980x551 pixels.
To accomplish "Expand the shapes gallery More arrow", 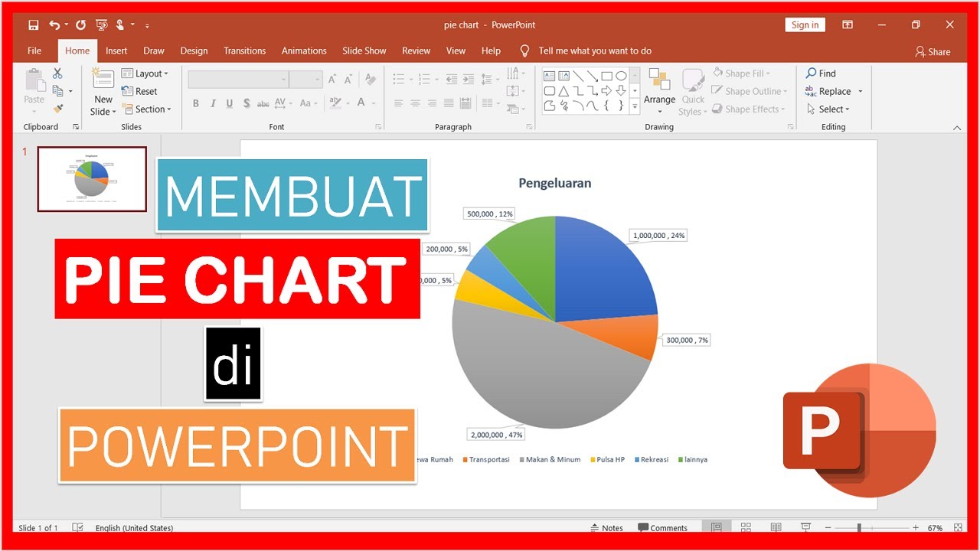I will 635,108.
